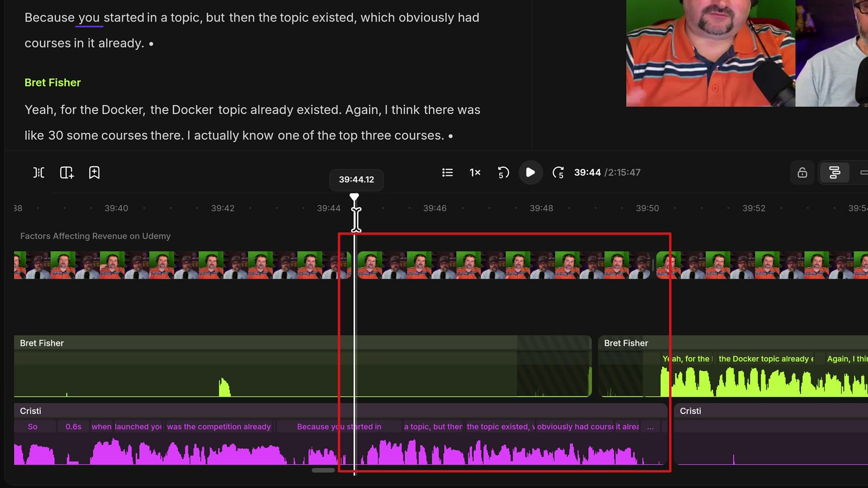The width and height of the screenshot is (868, 488).
Task: Select the split clip tool icon
Action: 39,173
